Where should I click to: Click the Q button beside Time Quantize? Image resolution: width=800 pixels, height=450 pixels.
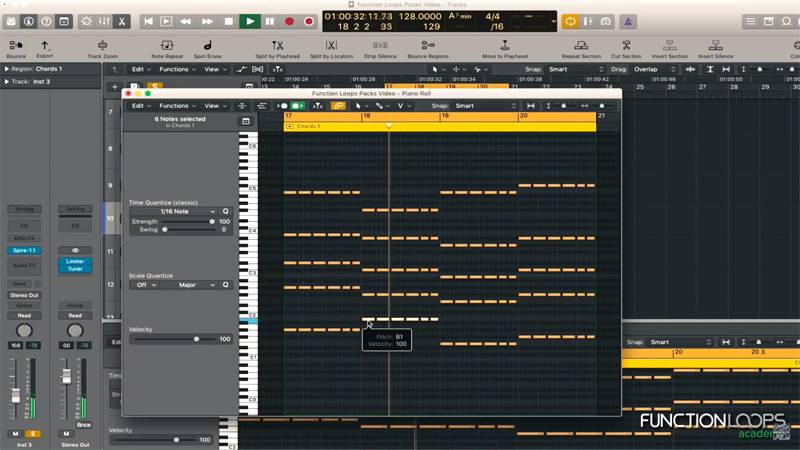click(226, 211)
